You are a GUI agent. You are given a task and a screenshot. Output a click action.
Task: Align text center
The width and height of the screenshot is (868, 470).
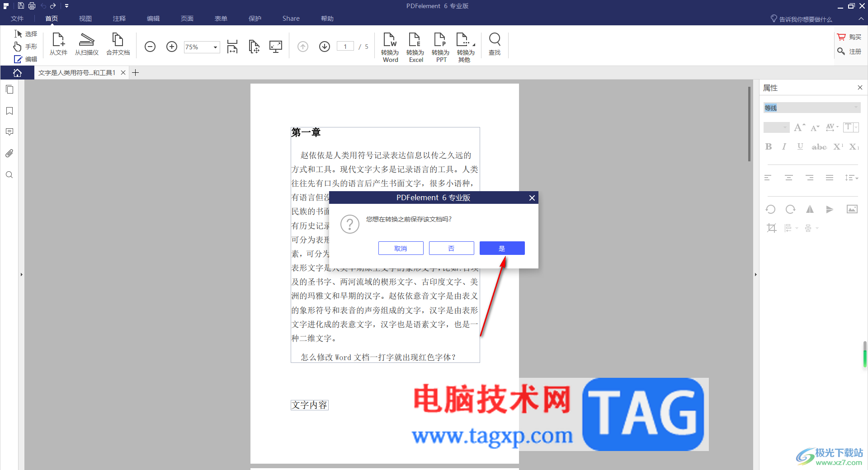click(789, 178)
